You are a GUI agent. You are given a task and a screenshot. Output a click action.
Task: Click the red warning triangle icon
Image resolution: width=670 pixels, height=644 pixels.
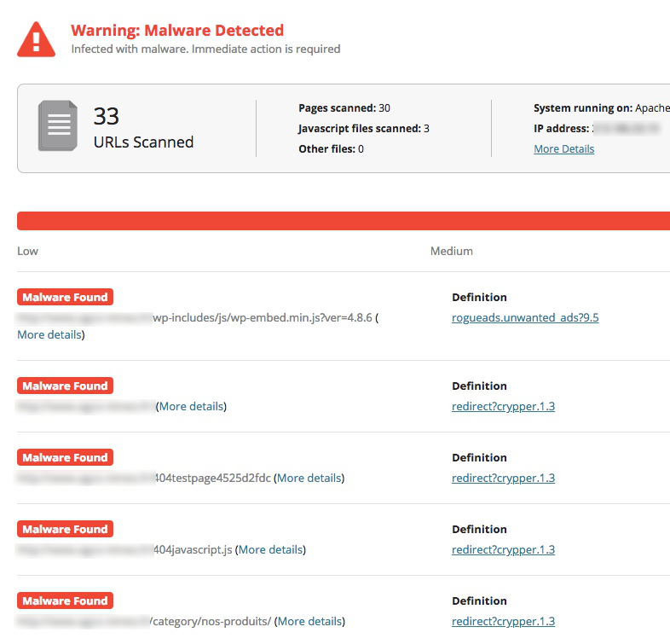point(36,38)
